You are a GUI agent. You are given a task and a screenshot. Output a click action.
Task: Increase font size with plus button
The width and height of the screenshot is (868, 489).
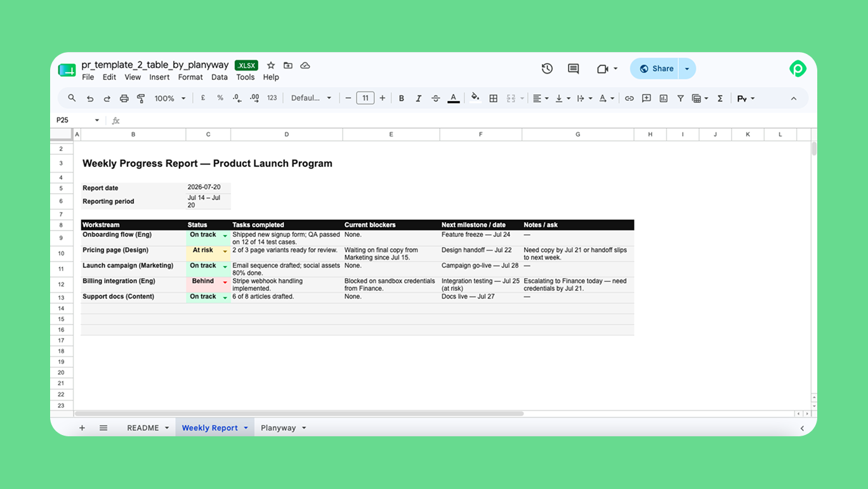coord(382,98)
